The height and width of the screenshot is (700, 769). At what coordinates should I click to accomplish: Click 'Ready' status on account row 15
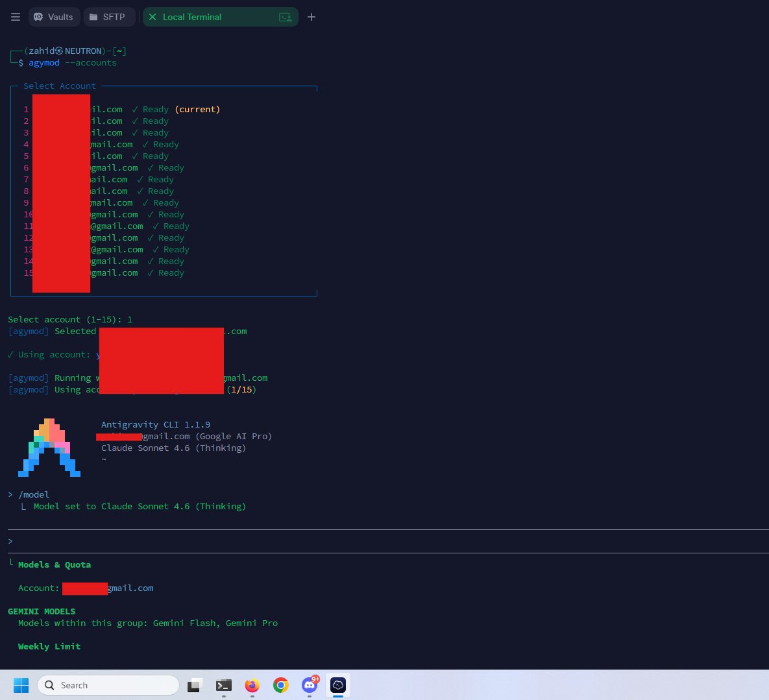click(x=171, y=273)
